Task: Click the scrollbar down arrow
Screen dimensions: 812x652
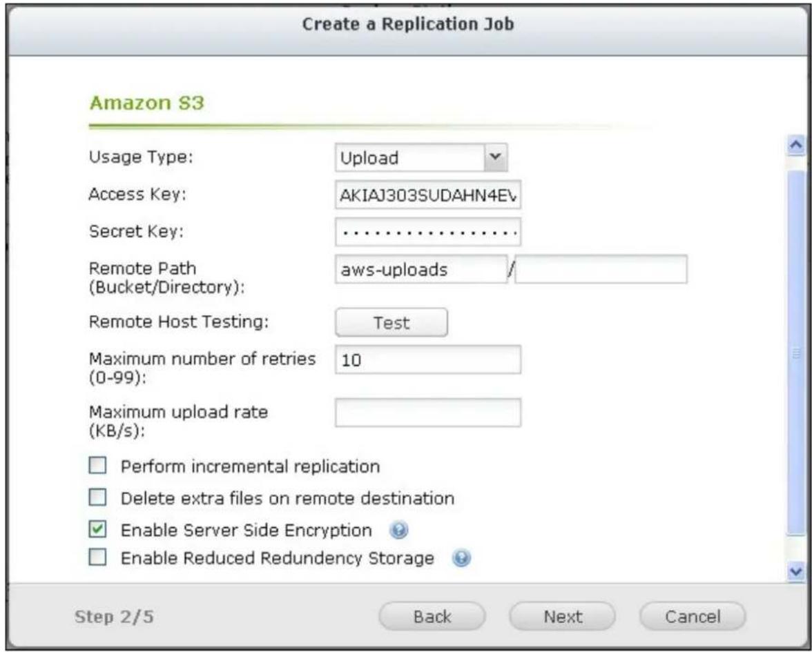Action: [x=795, y=572]
